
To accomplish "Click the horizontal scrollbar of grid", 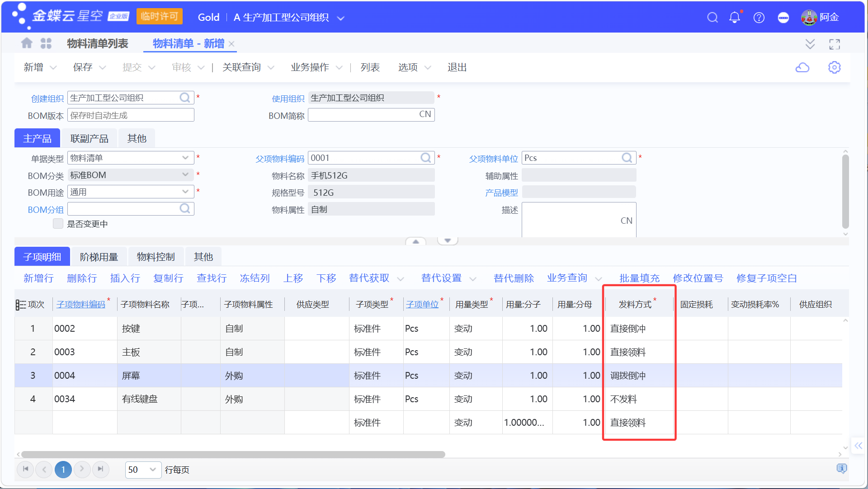I will tap(233, 454).
